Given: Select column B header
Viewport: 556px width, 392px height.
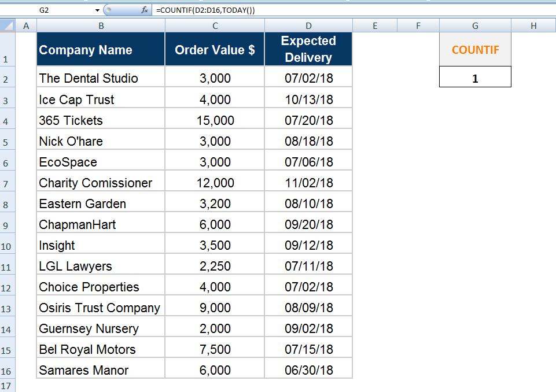Looking at the screenshot, I should (x=101, y=25).
